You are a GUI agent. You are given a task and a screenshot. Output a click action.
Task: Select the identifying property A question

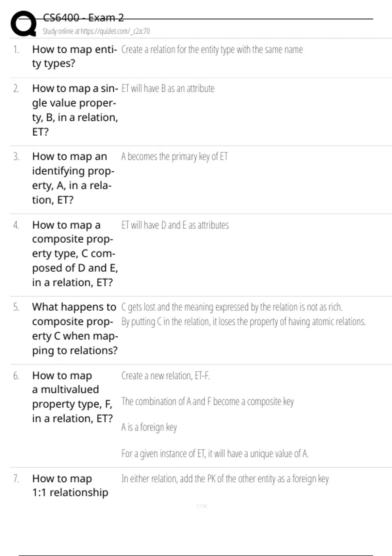tap(73, 178)
